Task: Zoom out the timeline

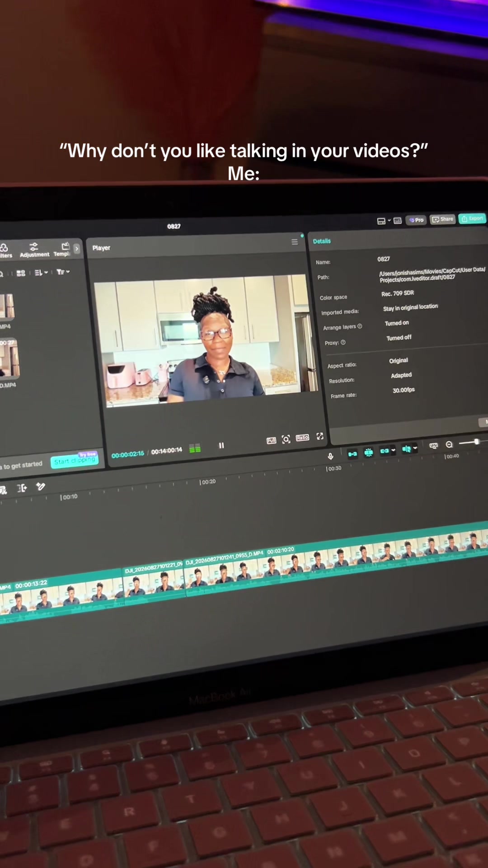Action: (449, 444)
